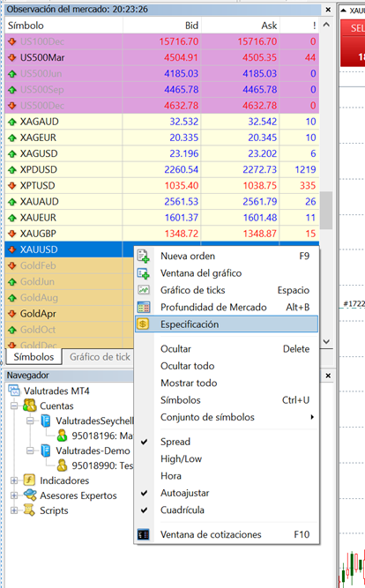Close the Navegador panel
Screen dimensions: 365x588
pos(328,376)
